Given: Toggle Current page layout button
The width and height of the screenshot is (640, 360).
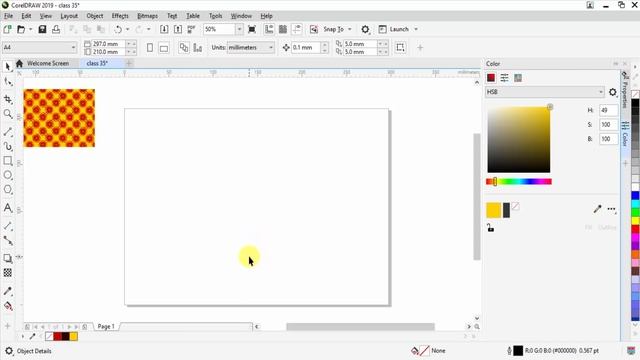Looking at the screenshot, I should 198,48.
